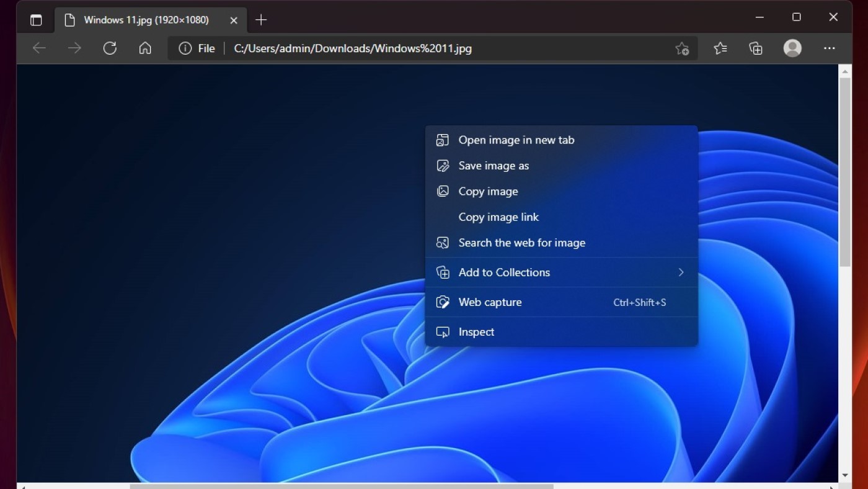868x489 pixels.
Task: Select the Windows 11.jpg browser tab
Action: (x=151, y=20)
